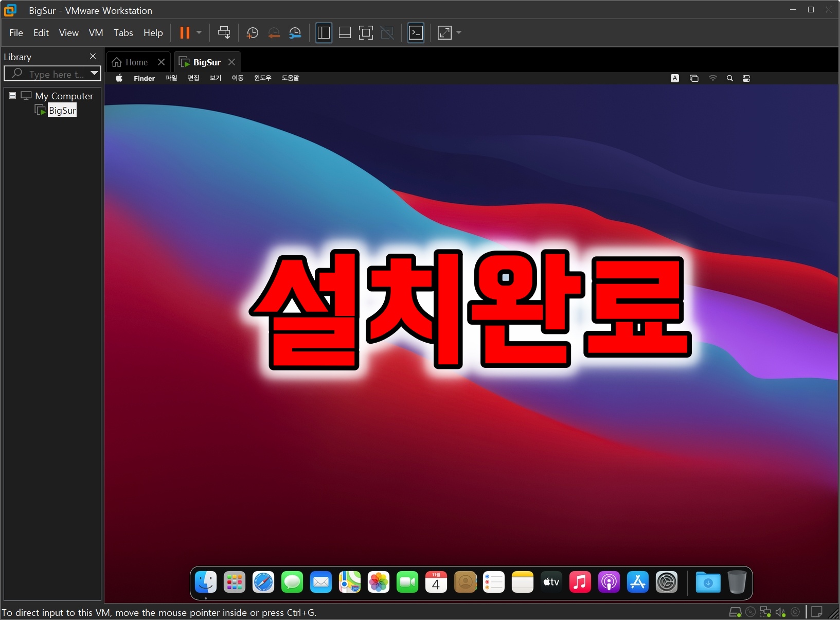The height and width of the screenshot is (620, 840).
Task: Open the library search dropdown
Action: [94, 74]
